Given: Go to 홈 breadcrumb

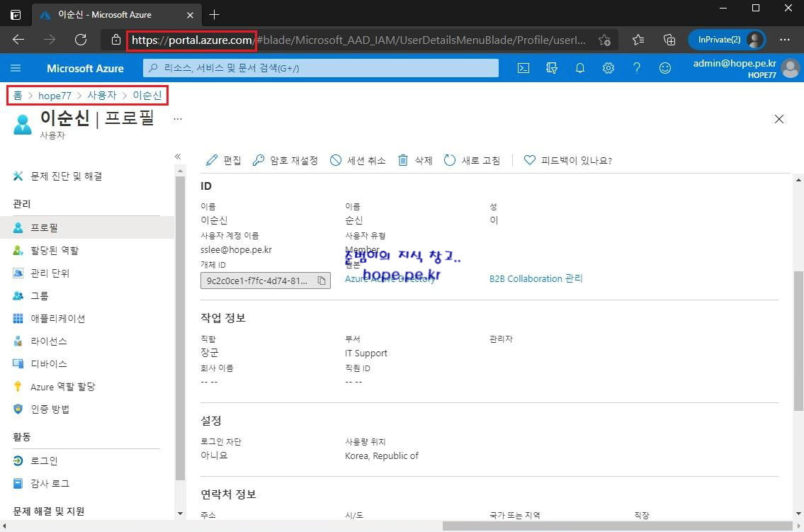Looking at the screenshot, I should point(18,96).
